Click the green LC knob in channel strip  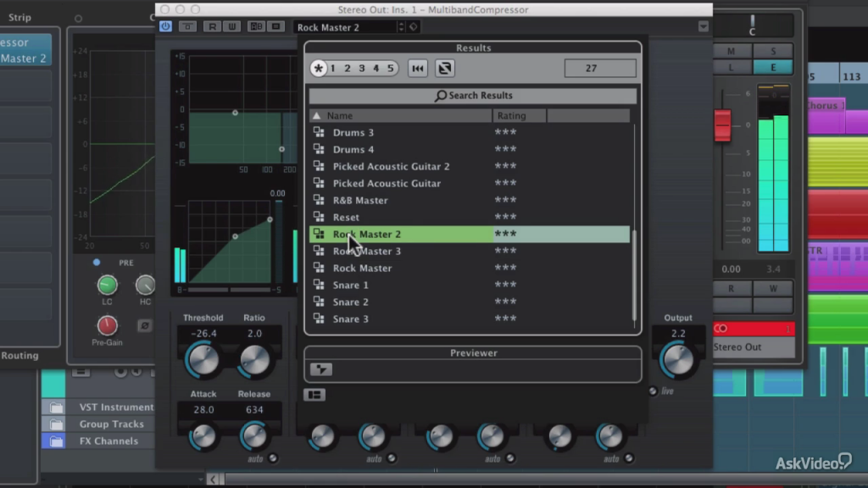(x=108, y=285)
